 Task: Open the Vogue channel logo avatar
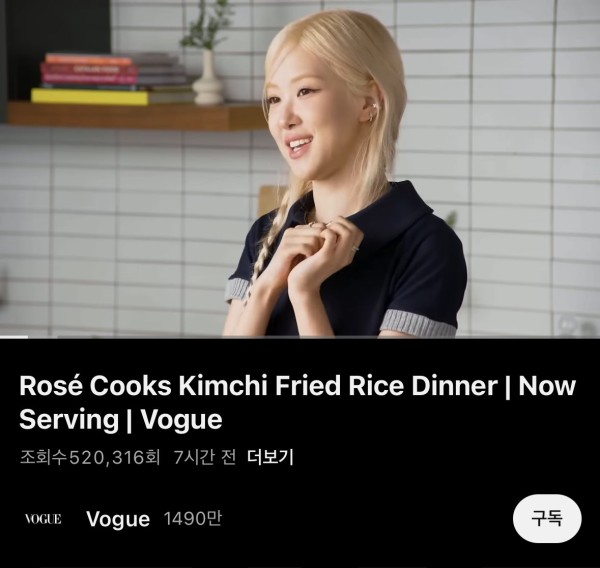pos(43,519)
